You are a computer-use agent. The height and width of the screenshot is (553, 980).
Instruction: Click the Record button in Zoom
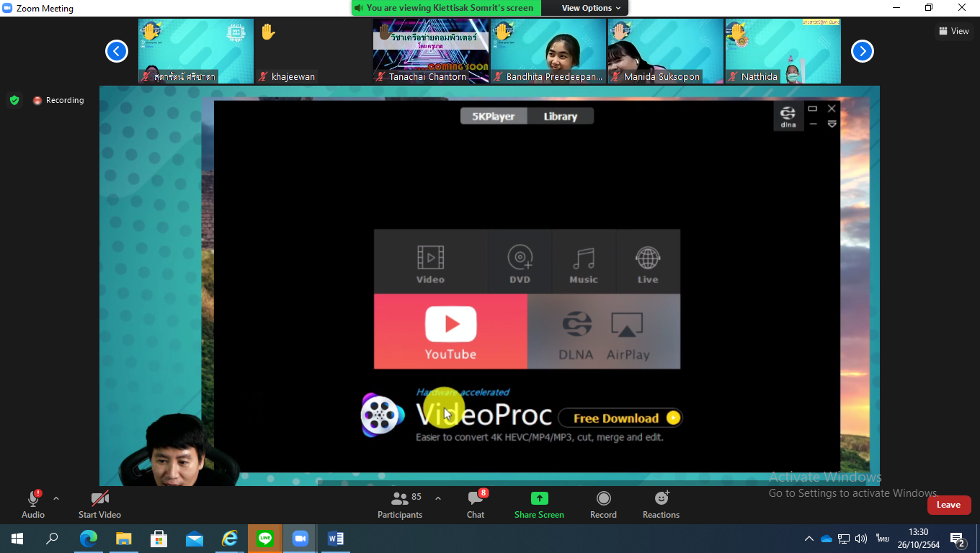pos(603,504)
